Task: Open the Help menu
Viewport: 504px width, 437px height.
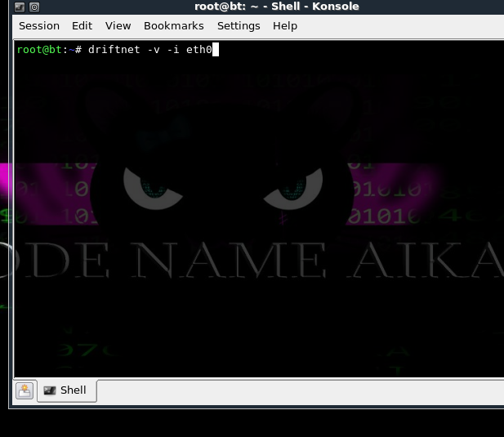Action: point(285,25)
